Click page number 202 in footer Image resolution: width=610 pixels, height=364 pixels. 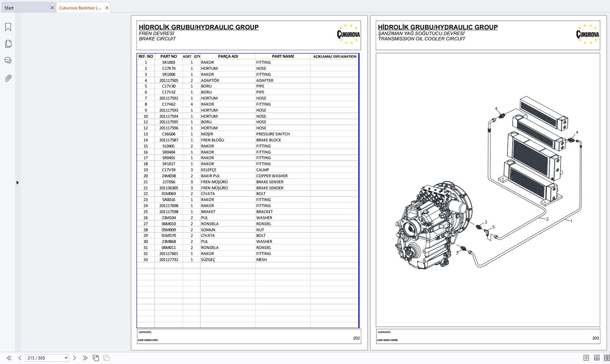[356, 338]
